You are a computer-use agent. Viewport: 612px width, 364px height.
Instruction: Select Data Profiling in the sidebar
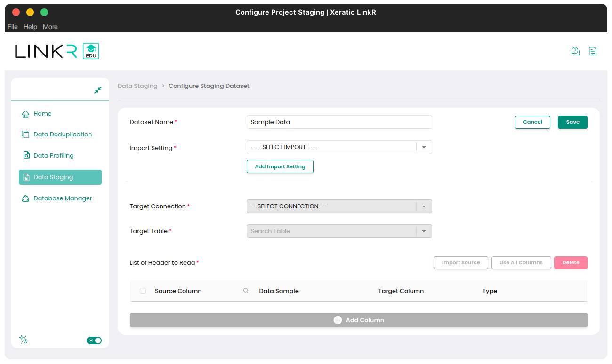(60, 155)
